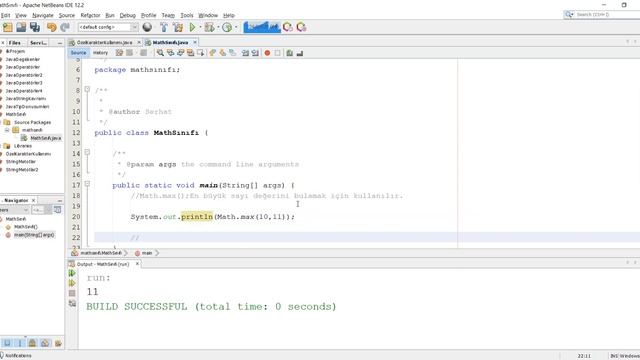
Task: Click the Debug Project toolbar icon
Action: click(x=209, y=27)
